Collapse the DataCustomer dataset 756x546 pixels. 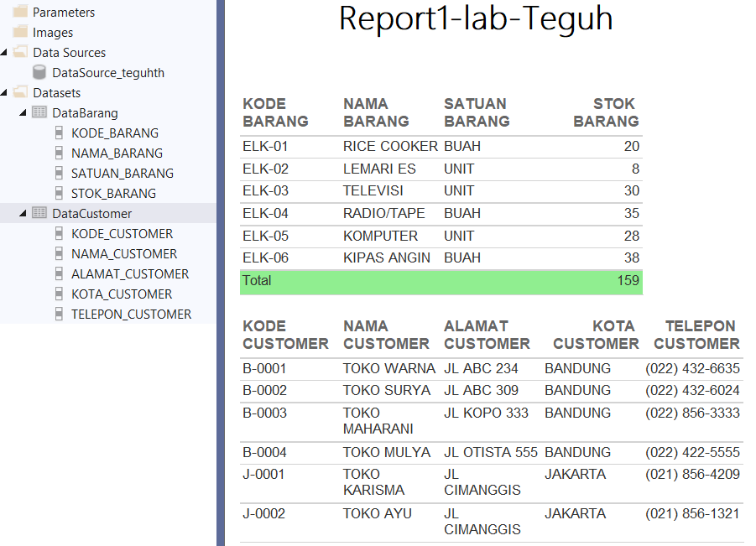click(x=23, y=214)
